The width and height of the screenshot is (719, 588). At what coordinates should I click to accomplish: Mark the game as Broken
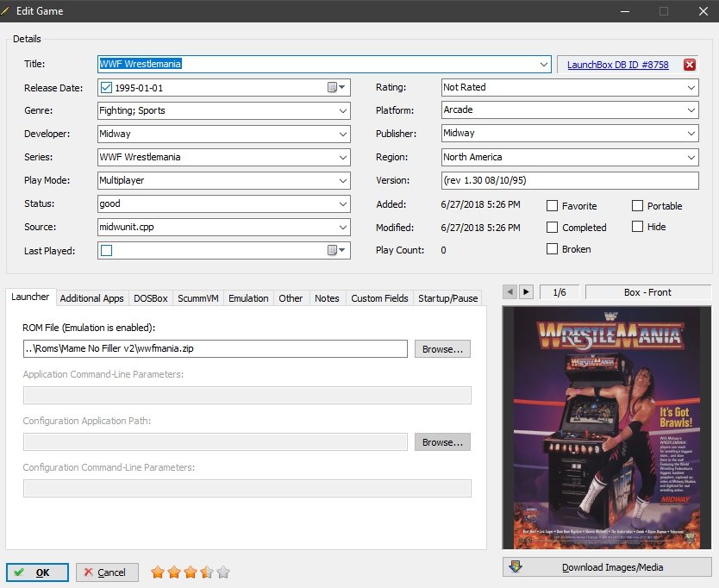(x=552, y=248)
